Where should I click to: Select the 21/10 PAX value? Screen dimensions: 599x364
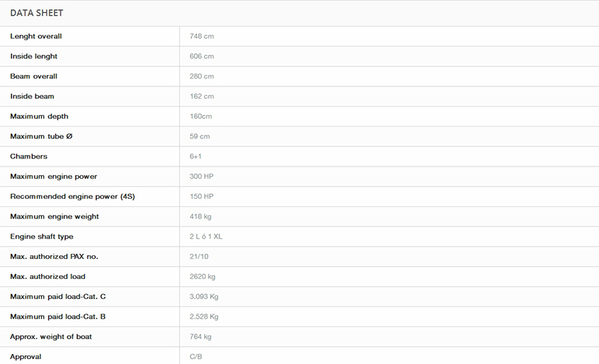point(200,257)
